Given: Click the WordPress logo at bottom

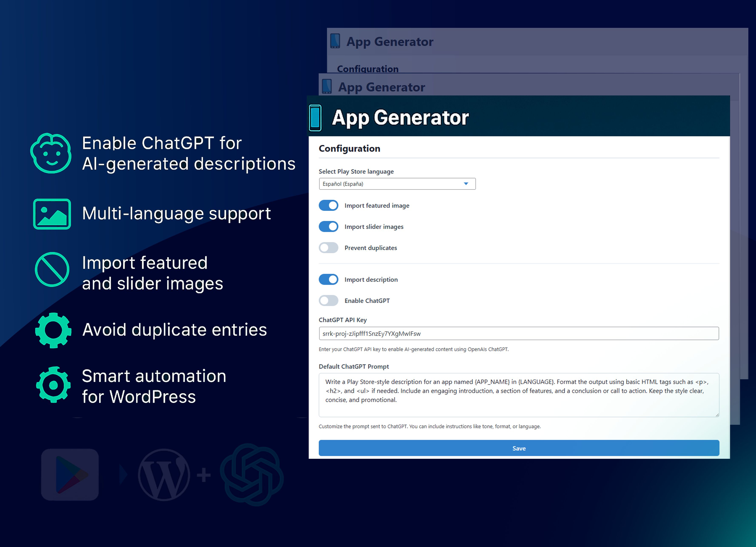Looking at the screenshot, I should coord(164,475).
